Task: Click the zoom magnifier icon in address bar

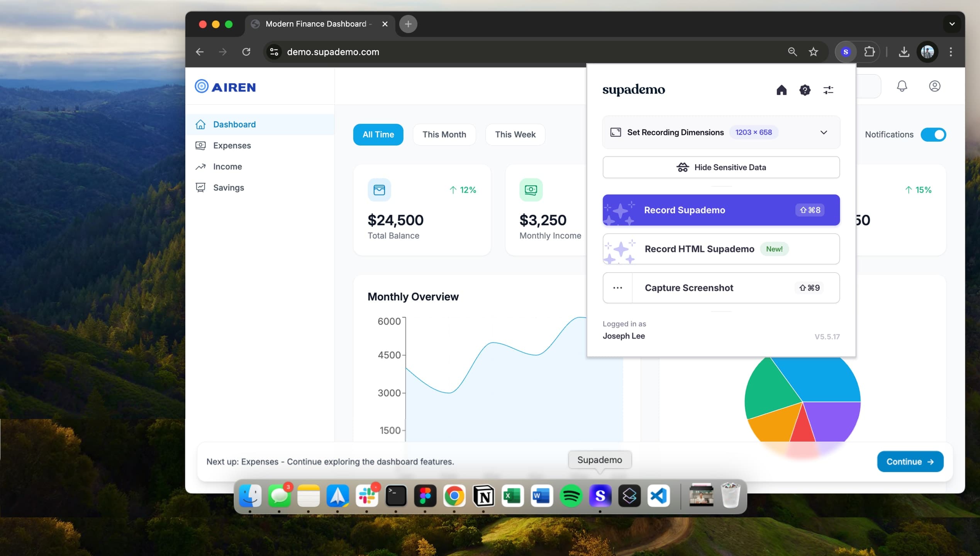Action: coord(792,52)
